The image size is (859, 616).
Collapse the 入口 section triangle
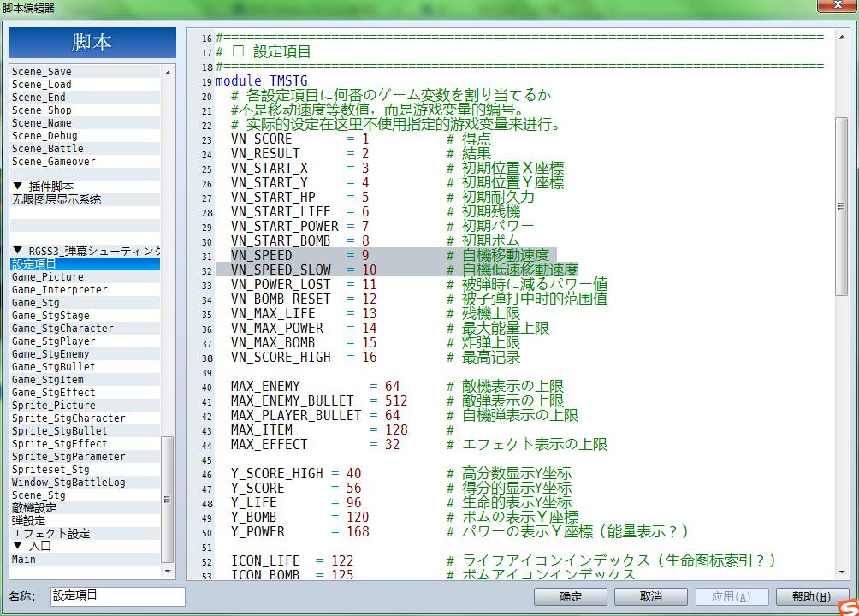(x=17, y=546)
